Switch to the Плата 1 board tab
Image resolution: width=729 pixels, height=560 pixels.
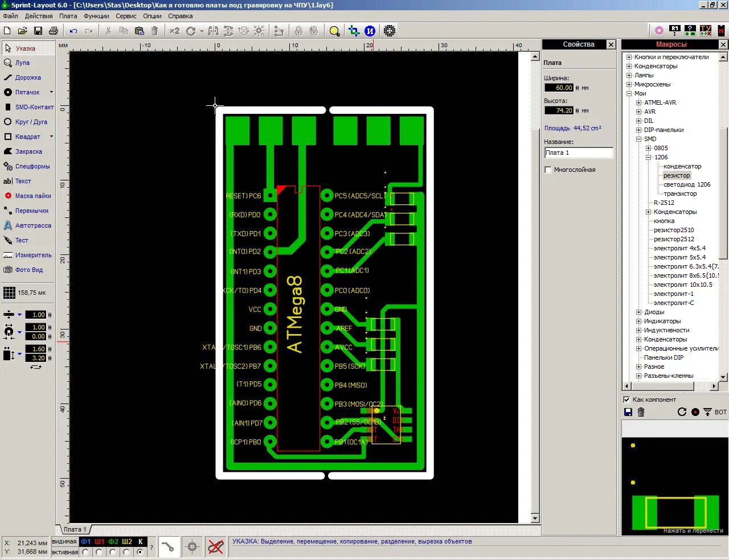pos(75,529)
